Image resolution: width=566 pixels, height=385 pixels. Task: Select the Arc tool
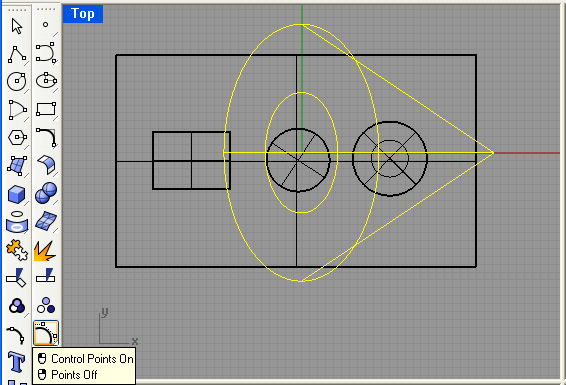click(17, 109)
